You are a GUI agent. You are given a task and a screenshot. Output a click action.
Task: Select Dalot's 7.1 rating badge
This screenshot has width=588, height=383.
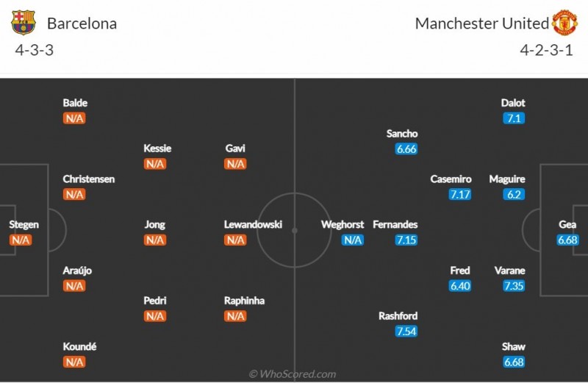tap(514, 118)
